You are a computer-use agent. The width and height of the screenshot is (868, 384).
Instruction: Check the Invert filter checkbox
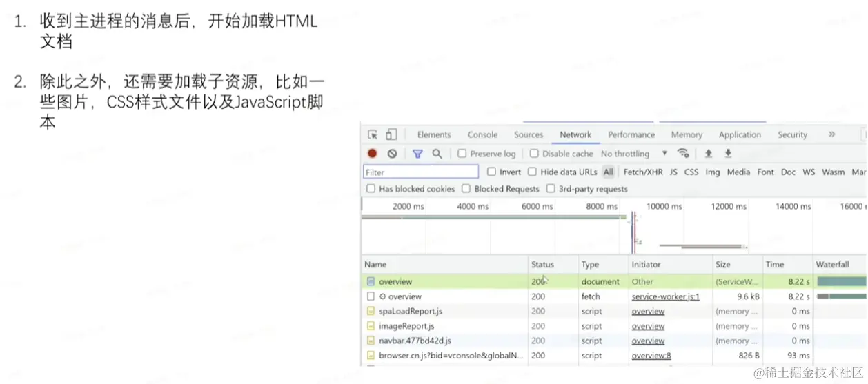(x=491, y=172)
